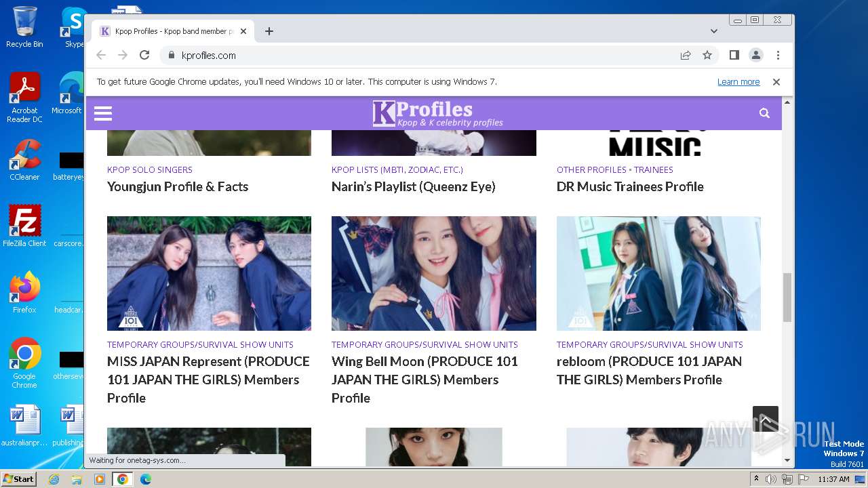Click Learn more link in update bar
The width and height of the screenshot is (868, 488).
coord(738,82)
